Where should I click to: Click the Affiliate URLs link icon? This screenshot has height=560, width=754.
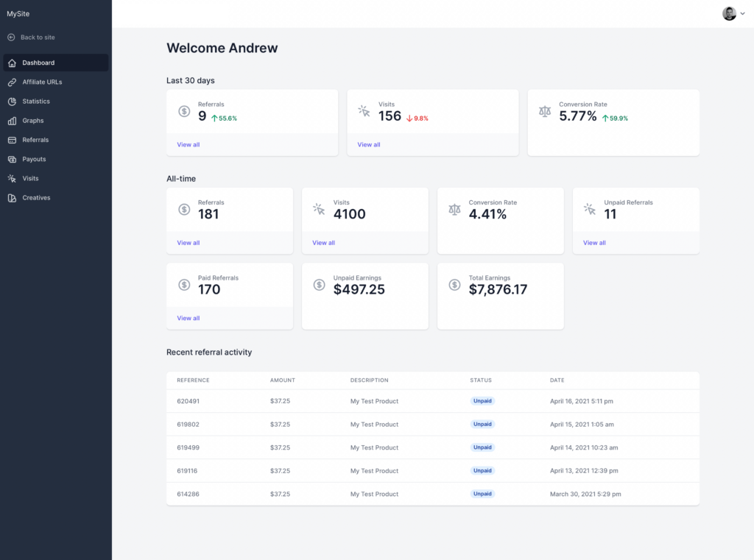[12, 82]
